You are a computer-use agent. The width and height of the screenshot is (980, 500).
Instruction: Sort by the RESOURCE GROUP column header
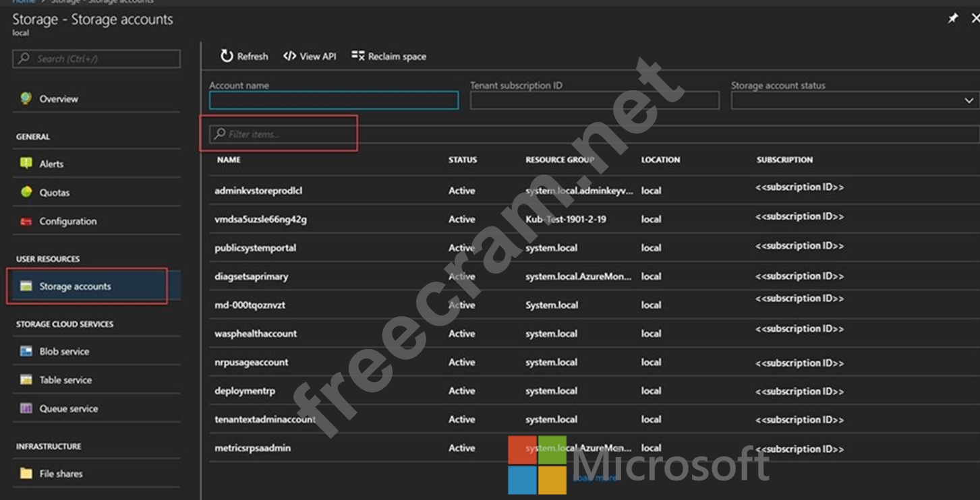[x=560, y=160]
